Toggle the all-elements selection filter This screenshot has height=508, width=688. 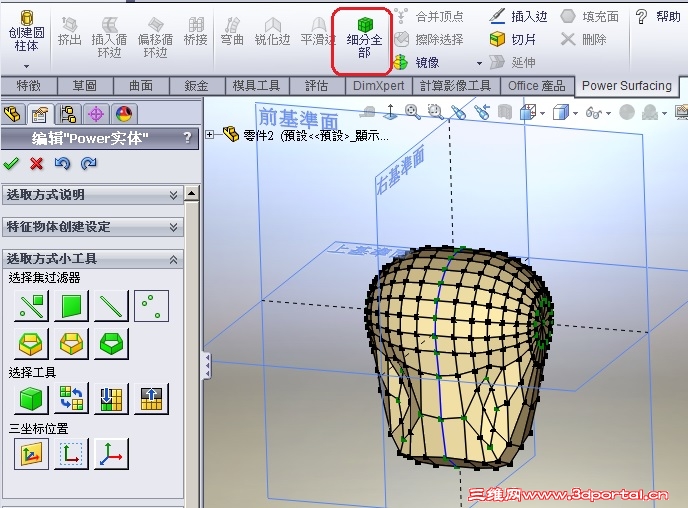[x=31, y=306]
